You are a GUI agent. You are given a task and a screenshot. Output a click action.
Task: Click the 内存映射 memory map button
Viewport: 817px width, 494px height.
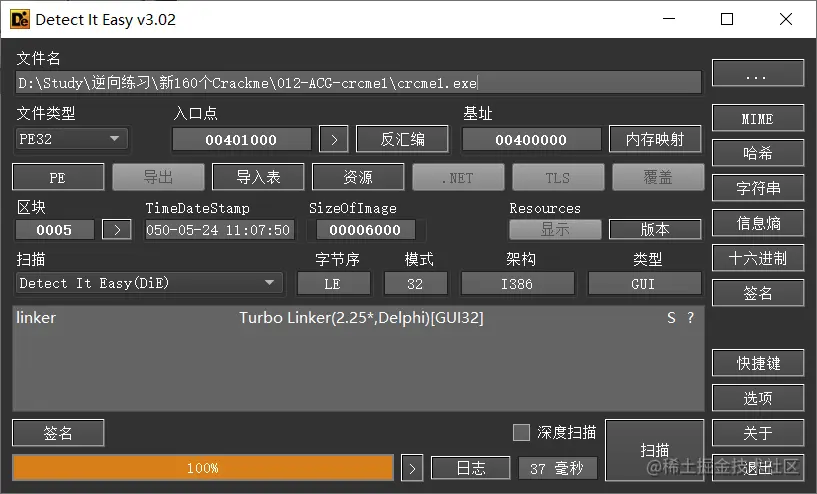[x=655, y=139]
